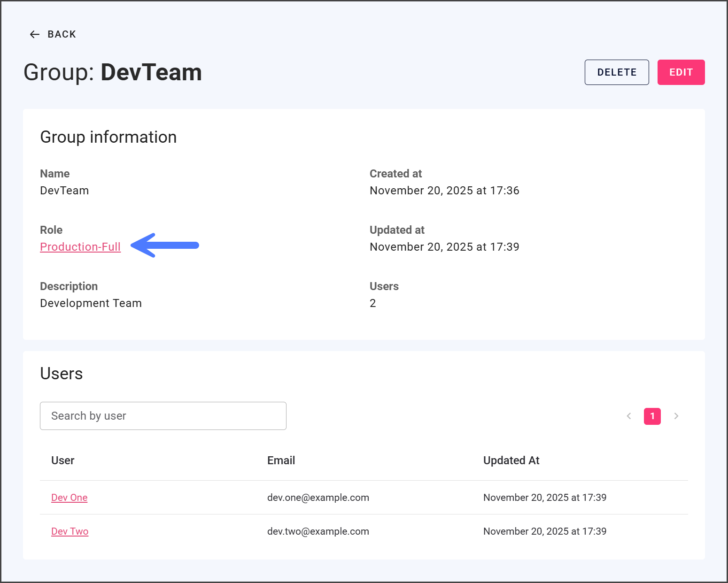
Task: Go to next page with right chevron
Action: (x=676, y=416)
